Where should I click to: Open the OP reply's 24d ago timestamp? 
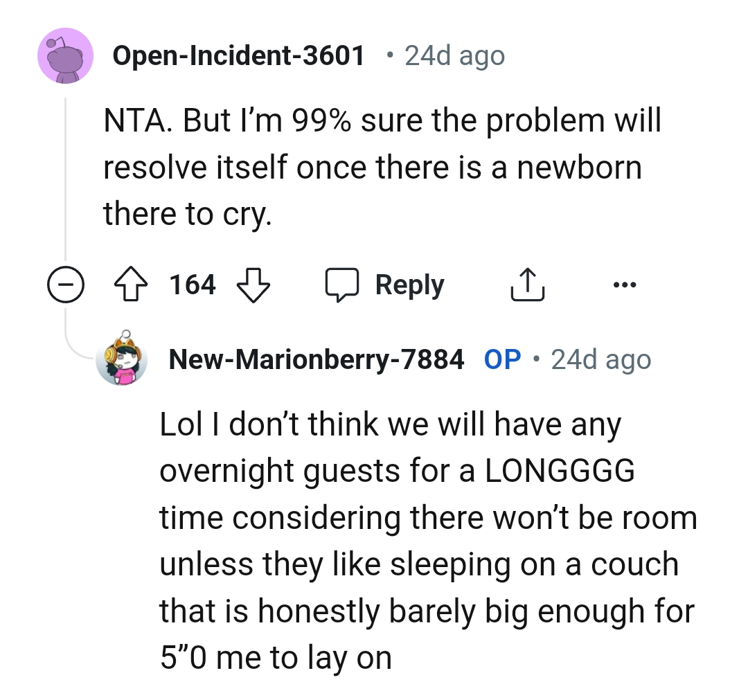600,359
